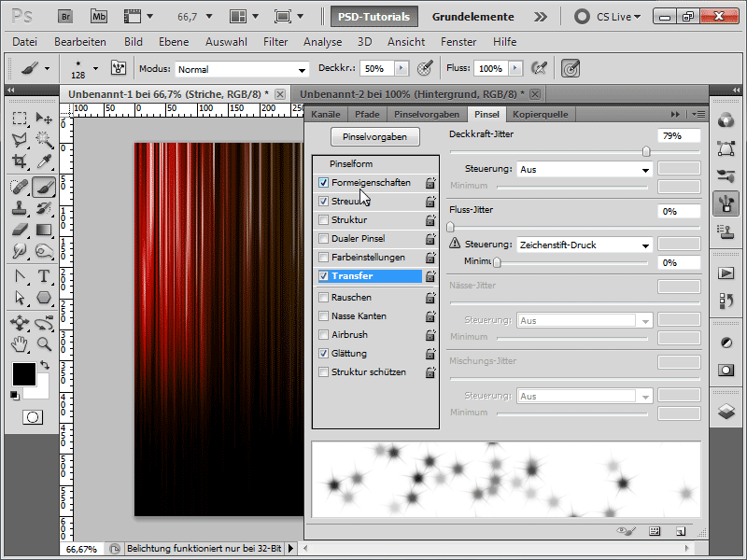The height and width of the screenshot is (560, 747).
Task: Select the Brush tool in toolbox
Action: click(x=44, y=188)
